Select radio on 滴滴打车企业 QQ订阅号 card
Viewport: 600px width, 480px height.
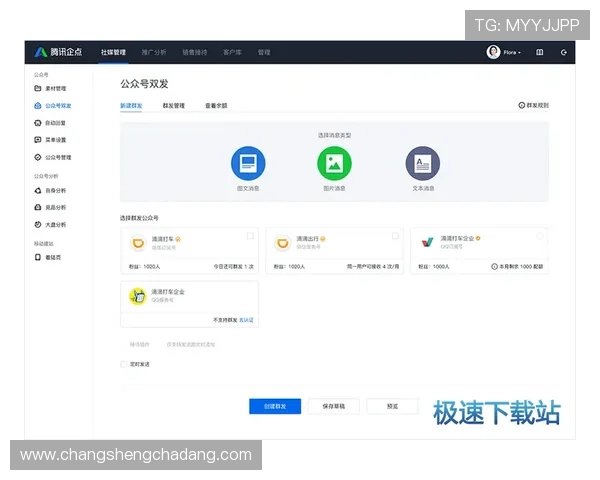pos(540,236)
